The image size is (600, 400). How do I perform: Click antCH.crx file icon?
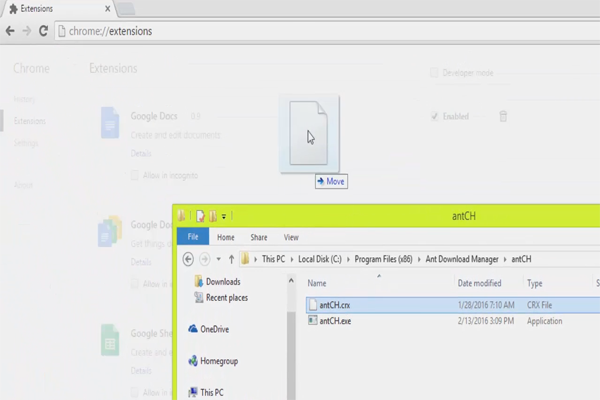[x=313, y=305]
